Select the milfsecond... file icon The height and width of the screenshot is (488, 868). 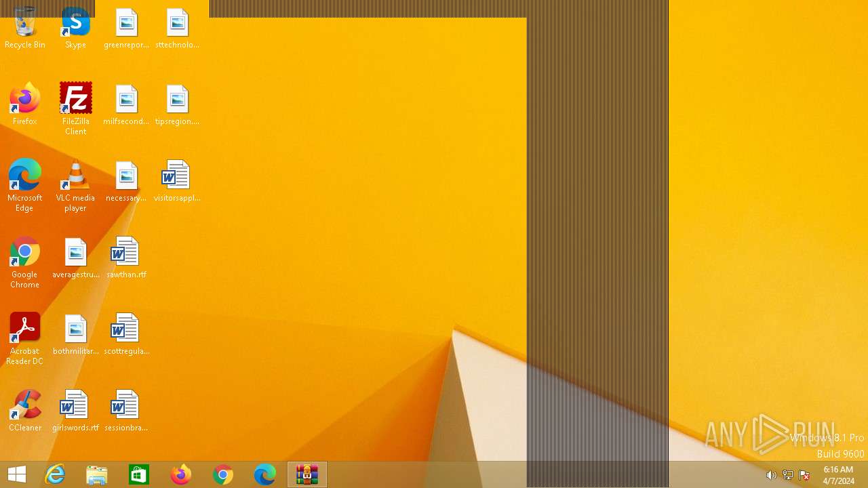pyautogui.click(x=126, y=104)
